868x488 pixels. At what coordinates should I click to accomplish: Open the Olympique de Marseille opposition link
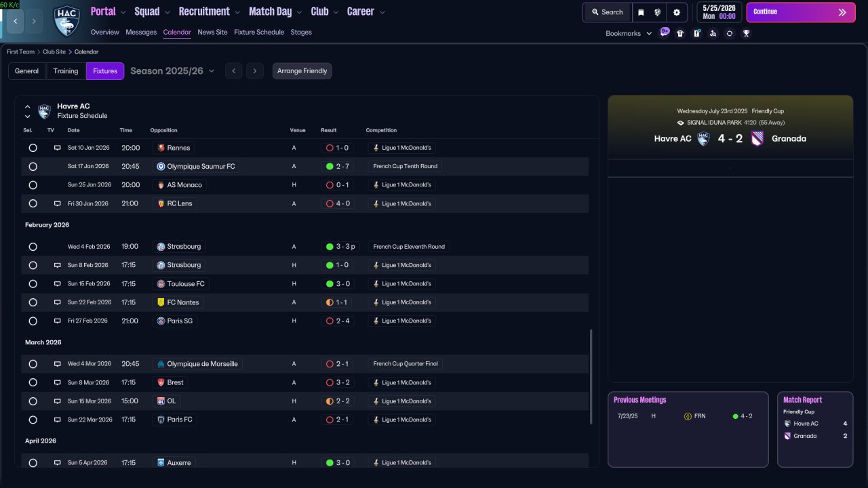(198, 364)
